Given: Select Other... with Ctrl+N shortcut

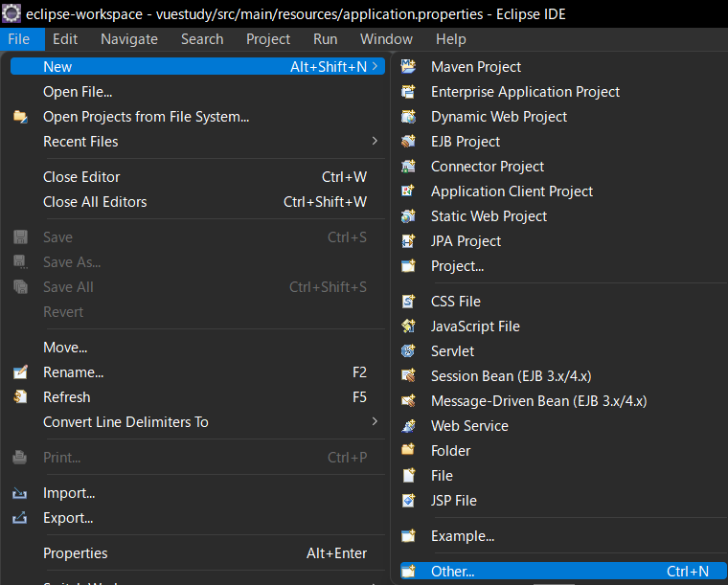Looking at the screenshot, I should [563, 571].
